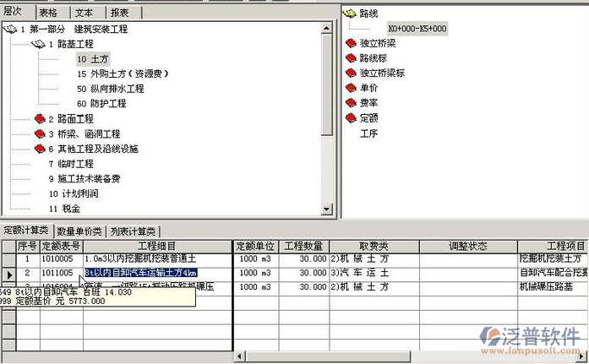
Task: Click the 定额表号 cell with value 1010005
Action: pyautogui.click(x=59, y=259)
